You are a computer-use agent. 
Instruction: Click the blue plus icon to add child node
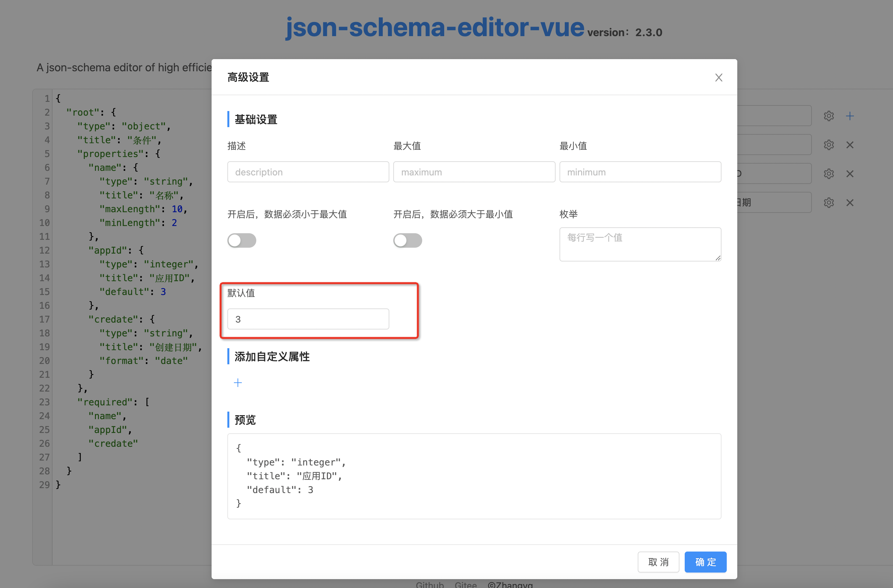(x=850, y=116)
